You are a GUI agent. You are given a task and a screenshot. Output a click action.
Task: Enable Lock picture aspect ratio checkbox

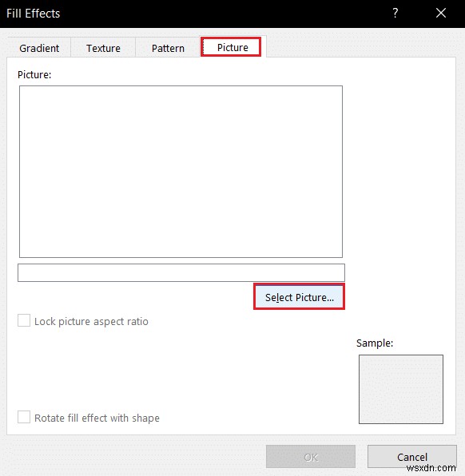click(x=24, y=320)
